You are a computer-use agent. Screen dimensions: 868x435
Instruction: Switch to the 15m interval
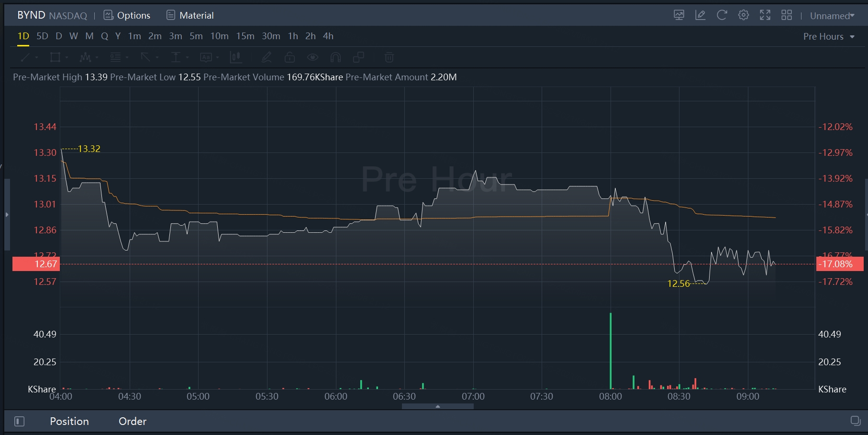coord(245,36)
